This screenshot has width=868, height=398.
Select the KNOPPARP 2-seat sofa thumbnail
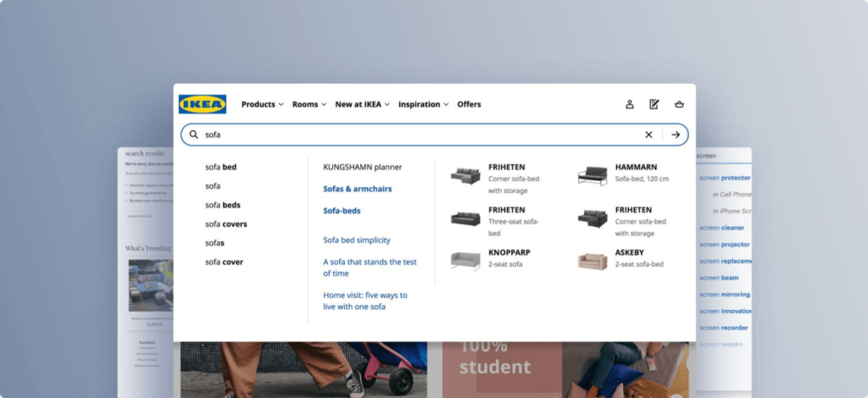(x=465, y=260)
